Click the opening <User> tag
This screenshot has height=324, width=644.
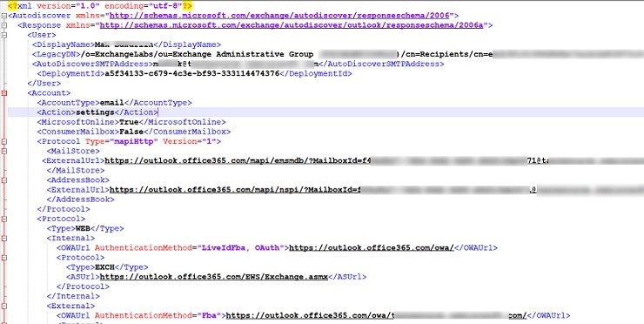(x=42, y=35)
